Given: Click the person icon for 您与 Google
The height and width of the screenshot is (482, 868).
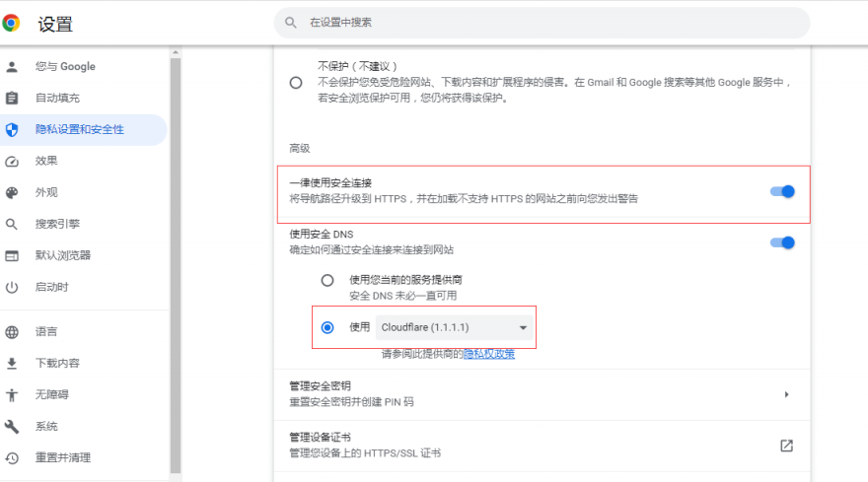Looking at the screenshot, I should [12, 67].
